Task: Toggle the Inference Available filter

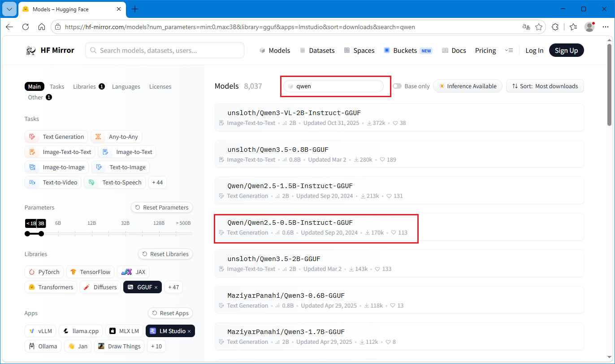Action: (468, 86)
